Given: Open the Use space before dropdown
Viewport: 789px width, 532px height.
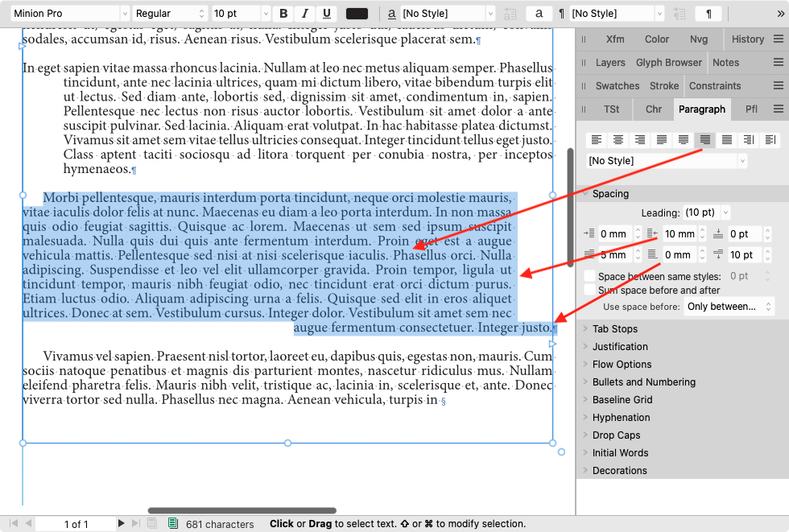Looking at the screenshot, I should pos(729,306).
